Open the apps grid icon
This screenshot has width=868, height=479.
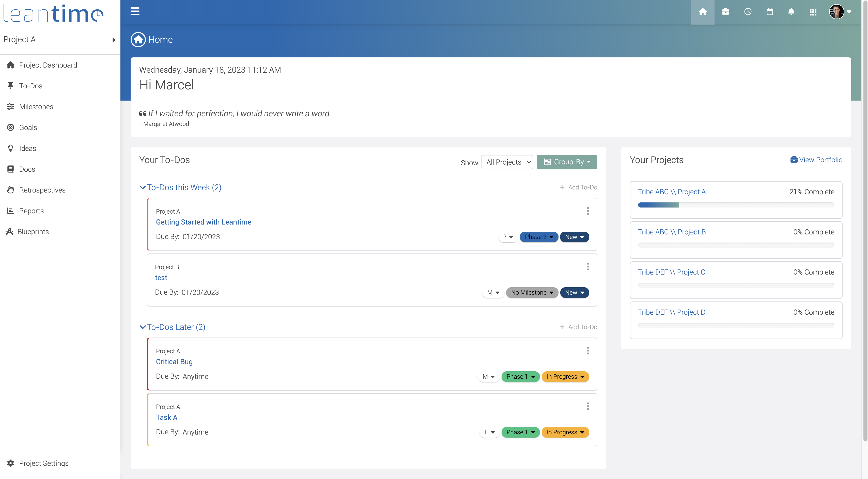[813, 12]
